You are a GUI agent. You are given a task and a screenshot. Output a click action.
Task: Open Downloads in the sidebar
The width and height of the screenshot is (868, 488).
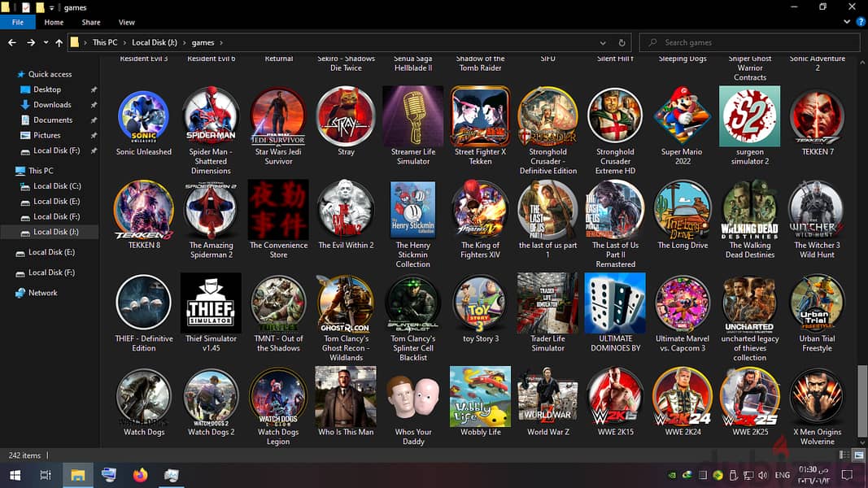[52, 105]
